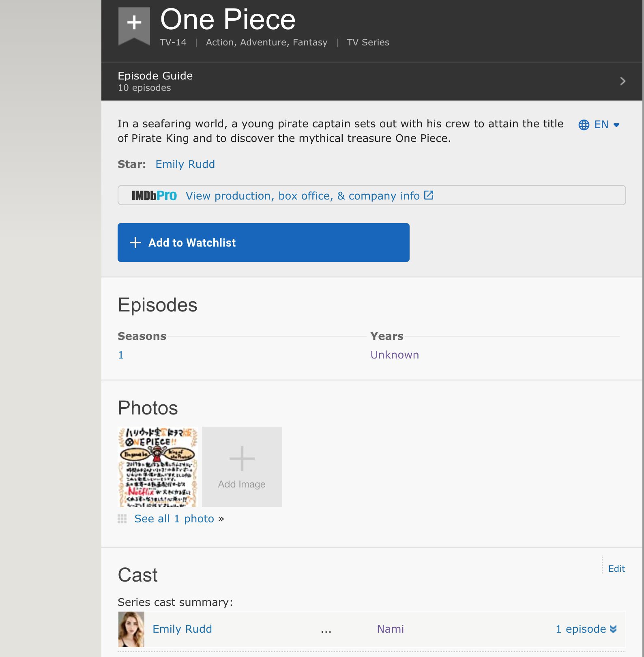Open Emily Rudd headshot thumbnail
The width and height of the screenshot is (644, 657).
click(131, 629)
